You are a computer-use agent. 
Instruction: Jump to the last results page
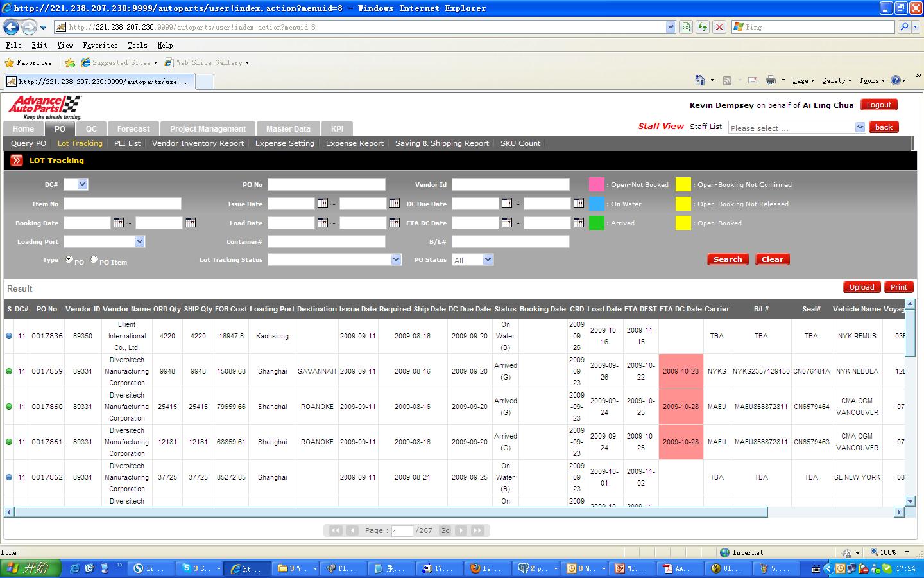tap(477, 530)
